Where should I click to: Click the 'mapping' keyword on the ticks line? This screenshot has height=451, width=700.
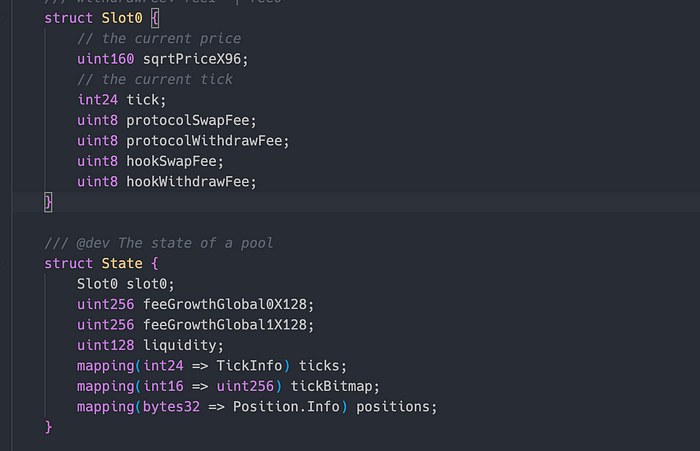(x=106, y=366)
